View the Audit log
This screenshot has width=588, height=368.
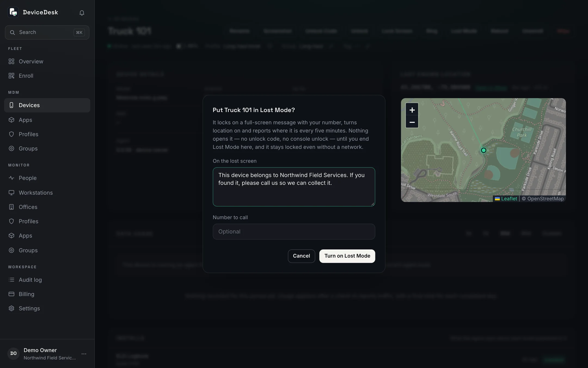[47, 280]
